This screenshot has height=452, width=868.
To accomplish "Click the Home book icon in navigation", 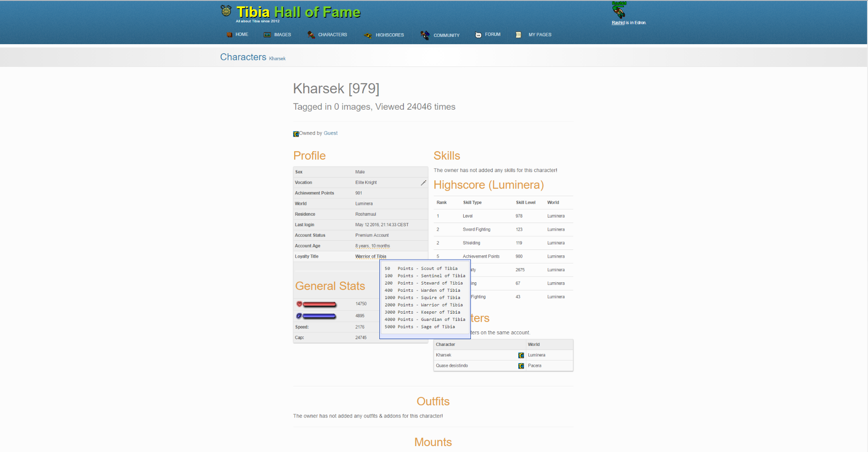I will (x=230, y=35).
